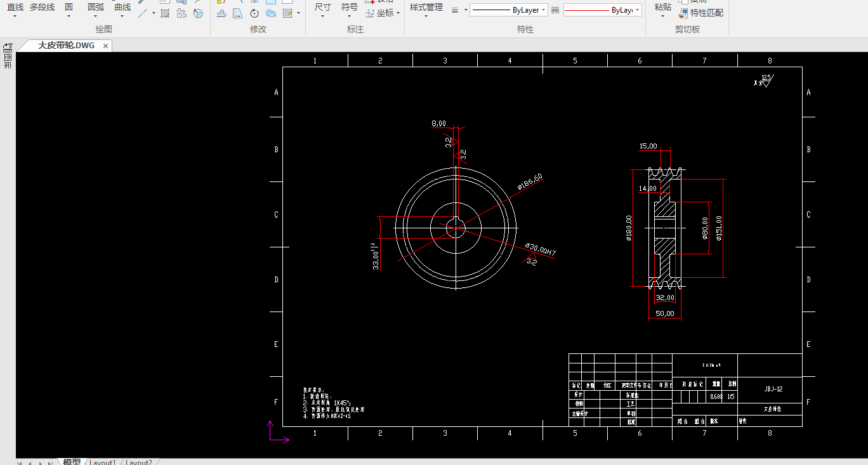Image resolution: width=868 pixels, height=465 pixels.
Task: Click the hatch pattern fill icon
Action: (165, 13)
